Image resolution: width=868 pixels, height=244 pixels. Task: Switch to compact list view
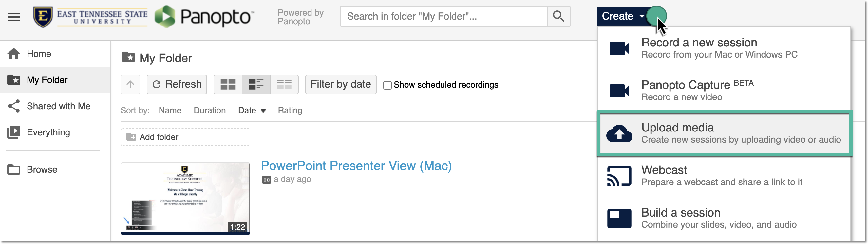[x=284, y=84]
